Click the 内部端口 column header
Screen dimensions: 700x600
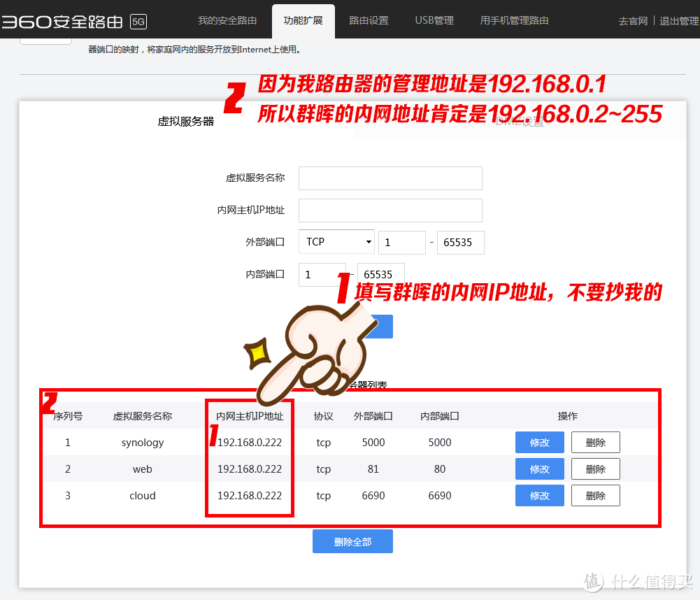click(440, 416)
